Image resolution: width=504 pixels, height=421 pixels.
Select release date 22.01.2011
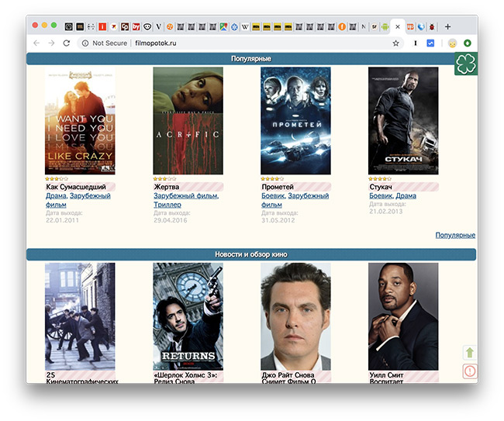click(x=62, y=220)
